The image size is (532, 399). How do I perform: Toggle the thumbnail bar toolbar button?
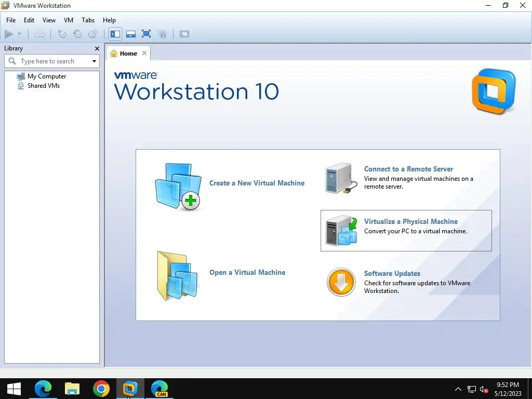click(131, 34)
